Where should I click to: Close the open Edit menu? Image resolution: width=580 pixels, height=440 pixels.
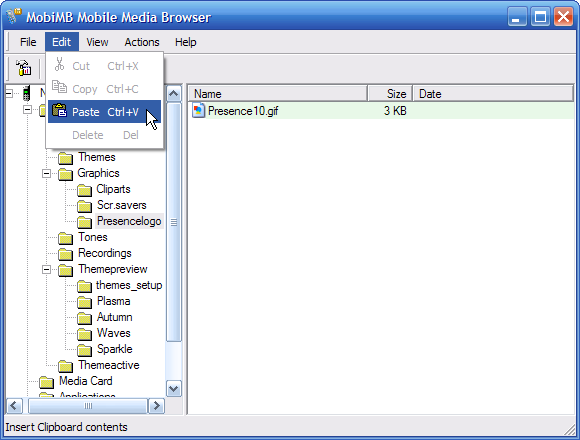61,42
